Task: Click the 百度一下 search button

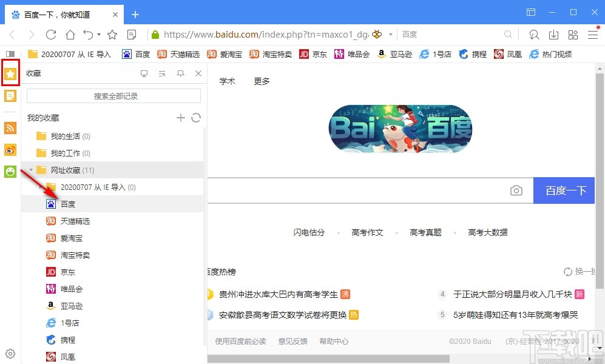Action: [x=564, y=190]
